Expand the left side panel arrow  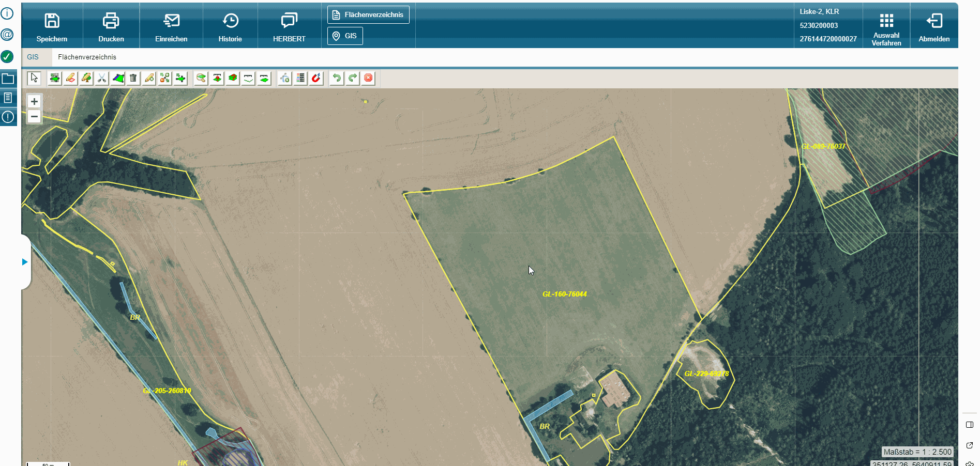(x=25, y=262)
